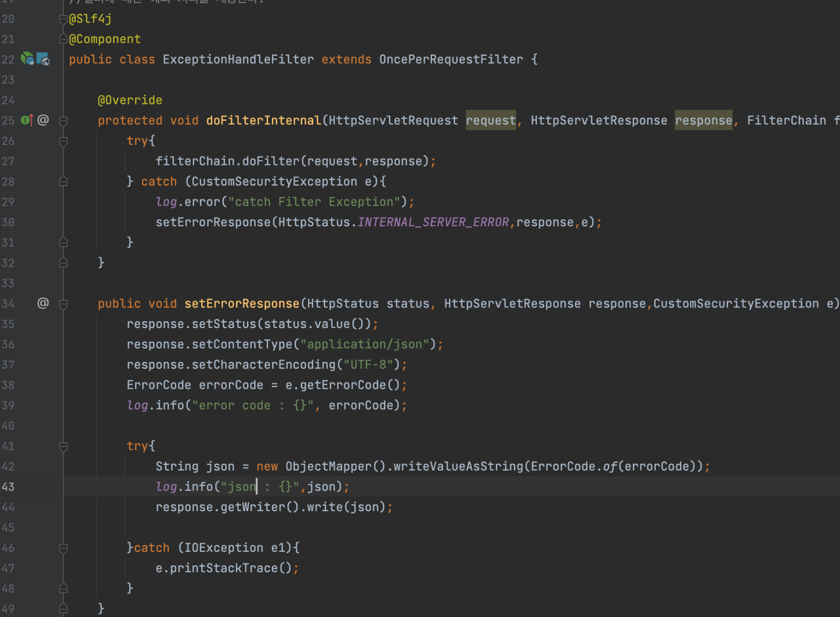Click OncePerRequestFilter in the class declaration

coord(451,60)
